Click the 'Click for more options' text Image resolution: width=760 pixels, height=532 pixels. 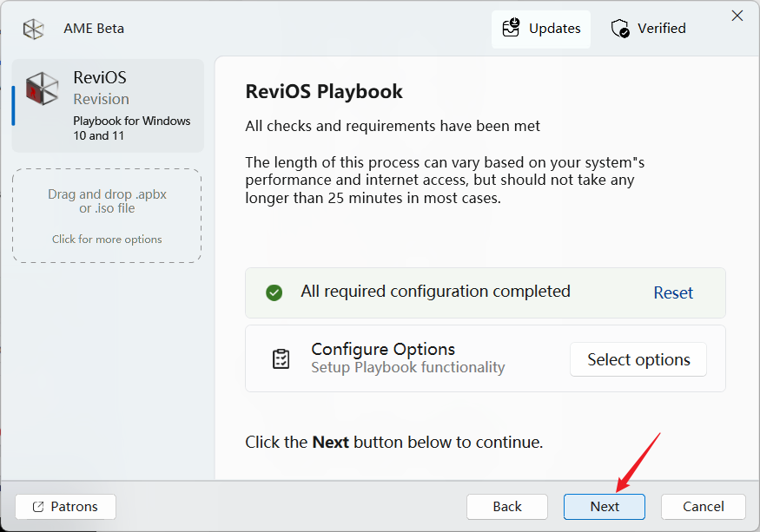(107, 240)
